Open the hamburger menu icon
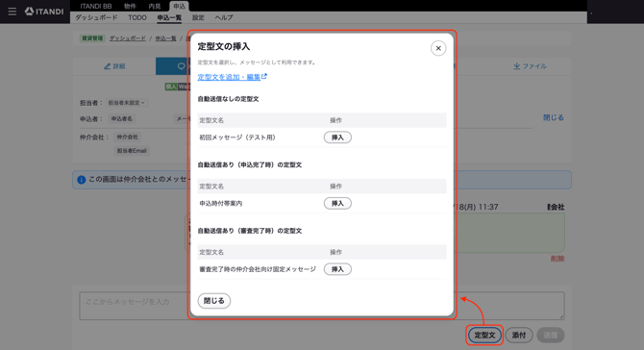 coord(12,12)
